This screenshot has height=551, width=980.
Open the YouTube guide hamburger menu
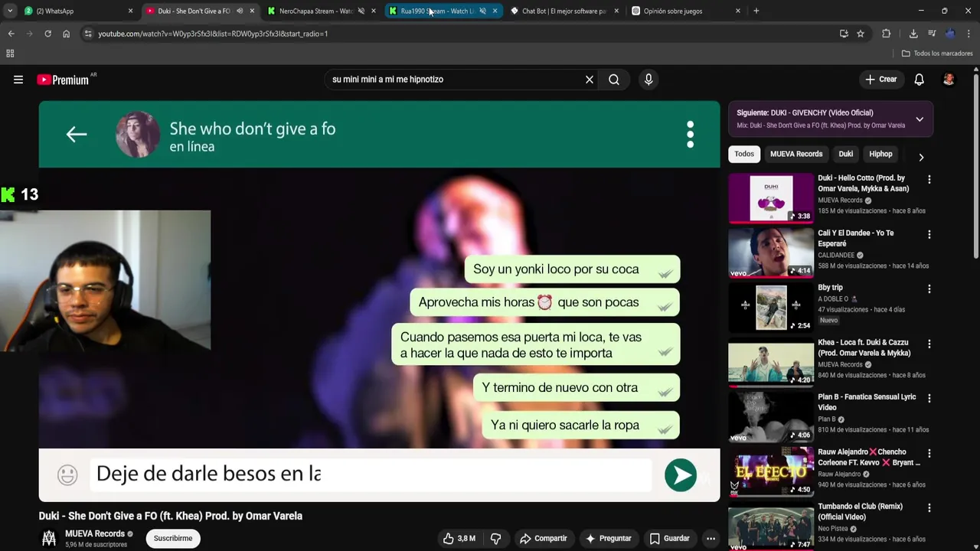(18, 80)
